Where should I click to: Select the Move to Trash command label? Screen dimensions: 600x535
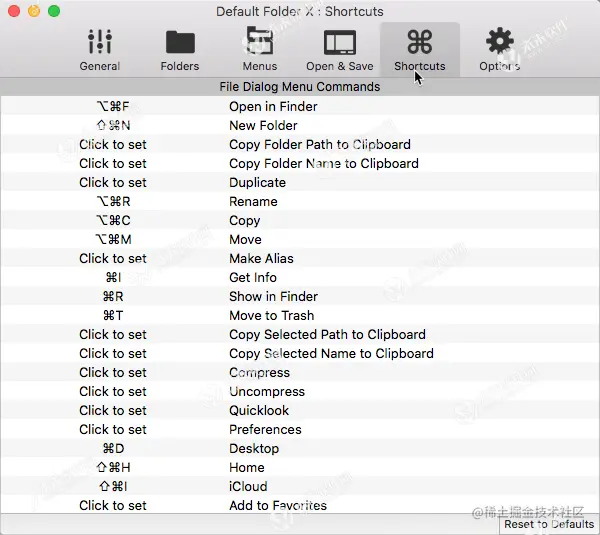pos(272,316)
